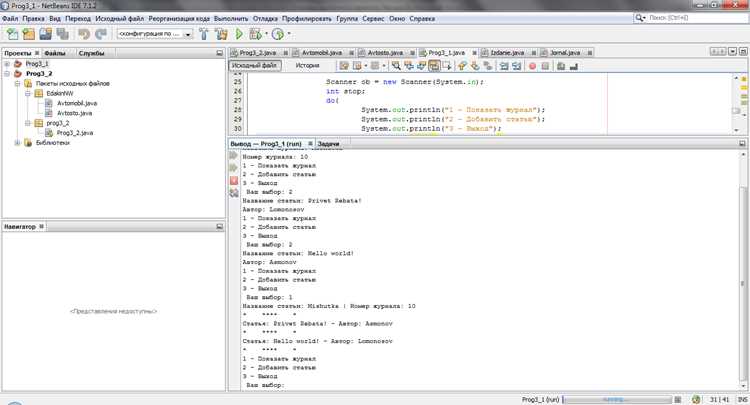Stop macro recording in editor toolbar
This screenshot has height=405, width=750.
pyautogui.click(x=545, y=66)
